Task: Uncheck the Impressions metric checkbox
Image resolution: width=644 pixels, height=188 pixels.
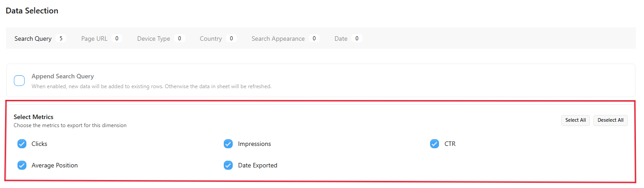Action: 228,144
